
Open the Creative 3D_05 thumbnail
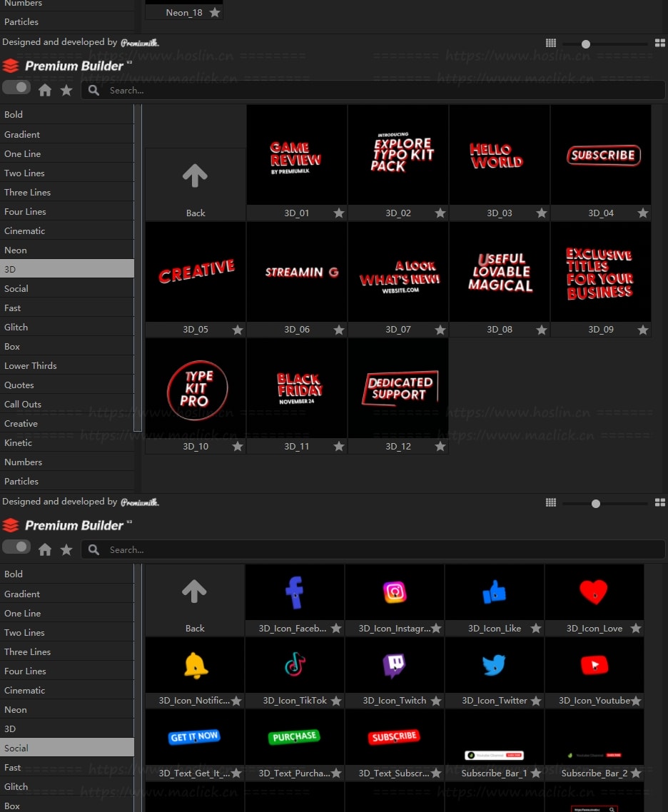click(196, 272)
